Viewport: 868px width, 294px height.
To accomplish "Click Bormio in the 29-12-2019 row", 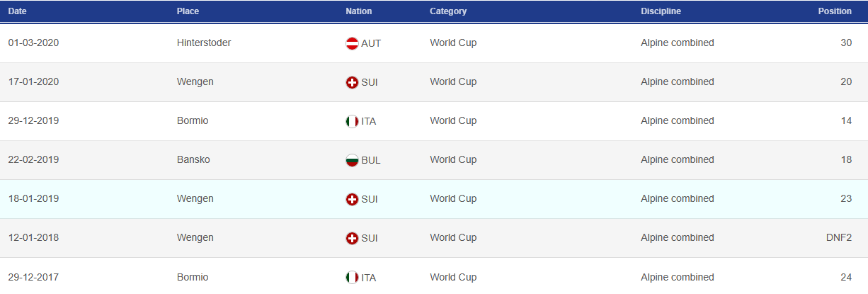I will 193,120.
